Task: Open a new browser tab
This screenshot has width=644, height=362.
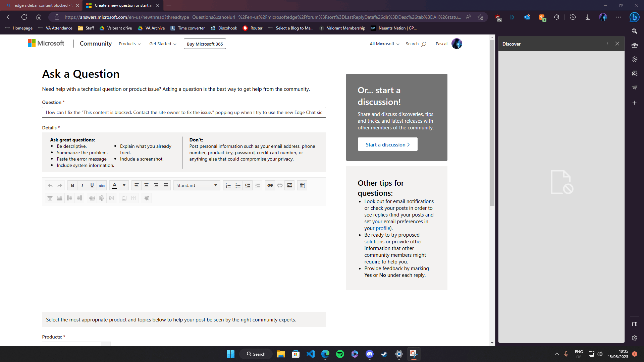Action: pos(169,5)
